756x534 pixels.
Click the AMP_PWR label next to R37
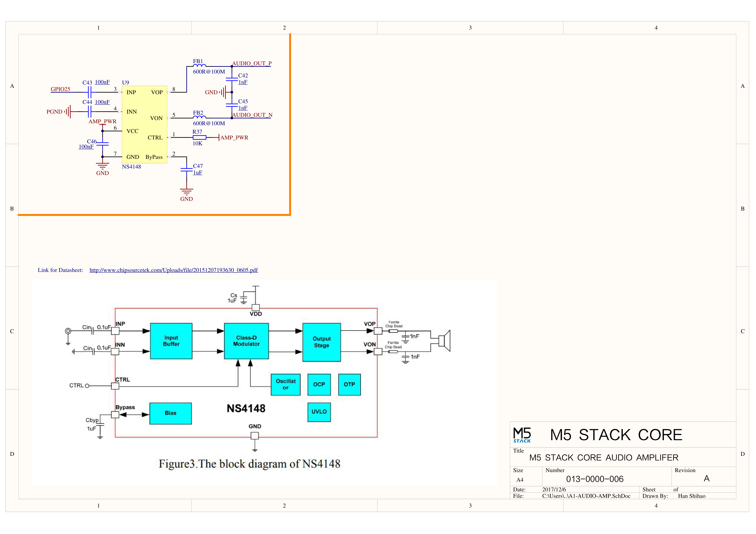(x=234, y=138)
